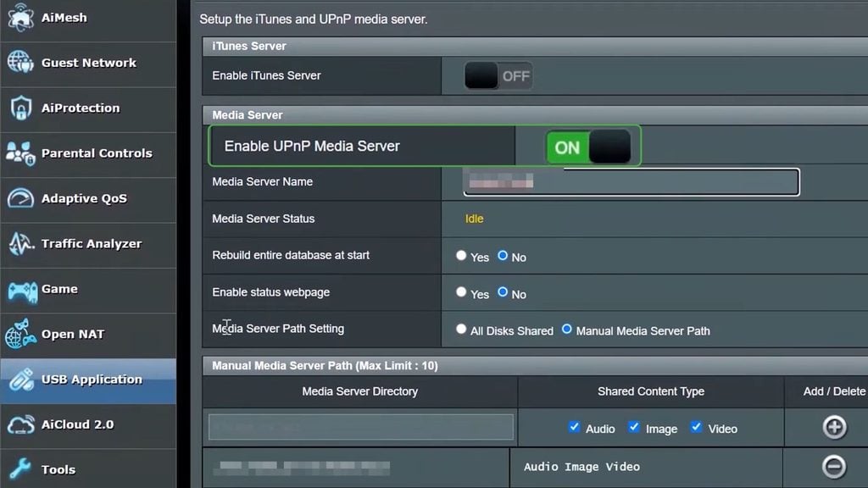The width and height of the screenshot is (868, 488).
Task: Click the Adaptive QoS gauge icon
Action: (20, 198)
